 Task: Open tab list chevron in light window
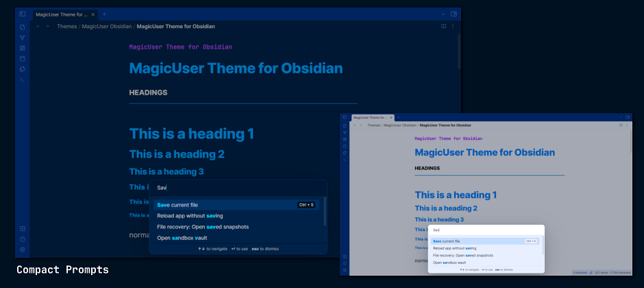point(621,117)
